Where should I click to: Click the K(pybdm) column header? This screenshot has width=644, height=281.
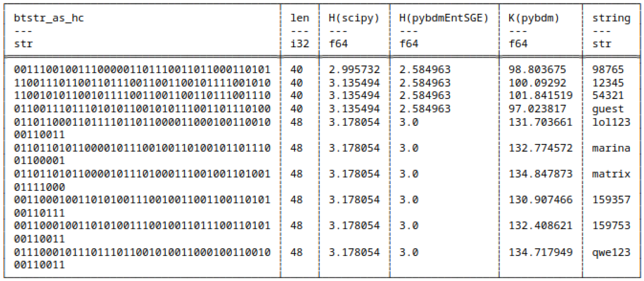pyautogui.click(x=533, y=18)
